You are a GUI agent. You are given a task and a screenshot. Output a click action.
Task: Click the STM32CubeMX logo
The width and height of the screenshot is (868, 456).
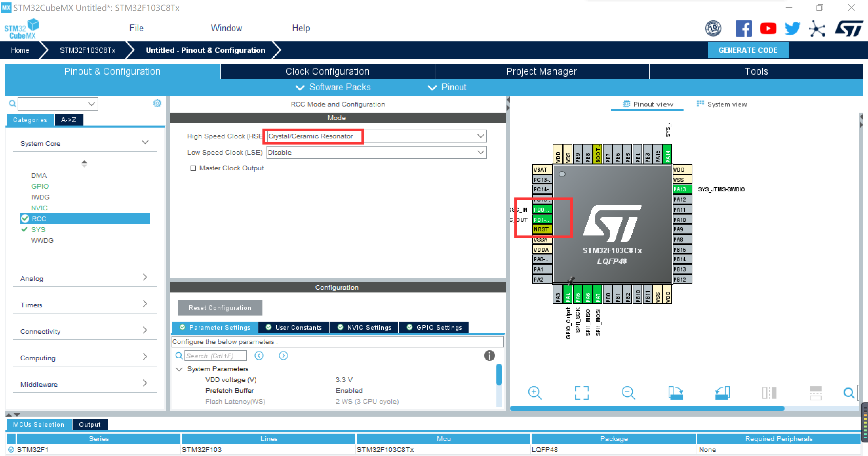coord(22,29)
